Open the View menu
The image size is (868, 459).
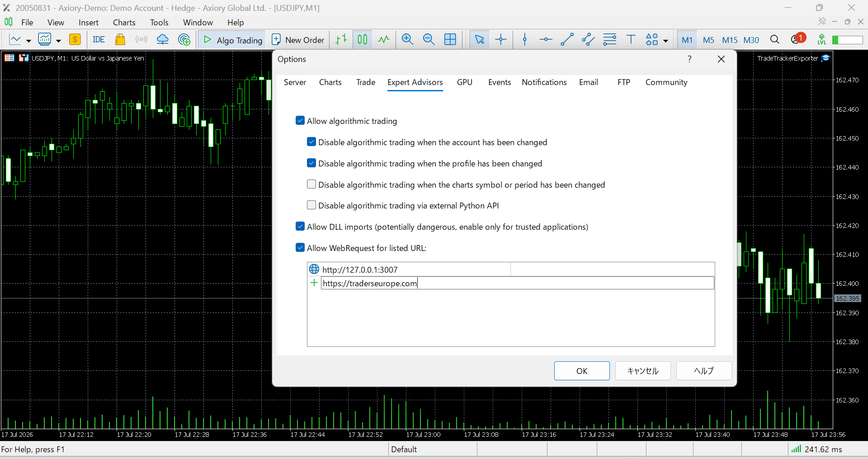click(56, 22)
